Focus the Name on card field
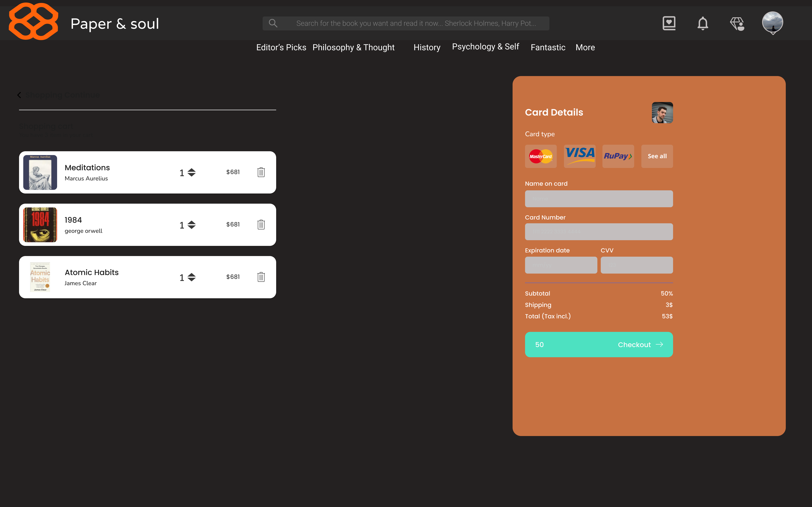 [x=599, y=199]
